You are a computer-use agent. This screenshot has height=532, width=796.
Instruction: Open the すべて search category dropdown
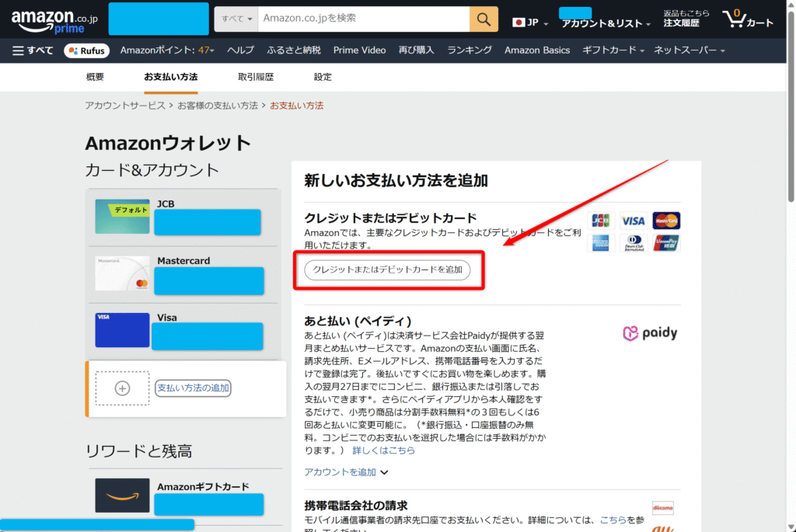click(x=236, y=19)
